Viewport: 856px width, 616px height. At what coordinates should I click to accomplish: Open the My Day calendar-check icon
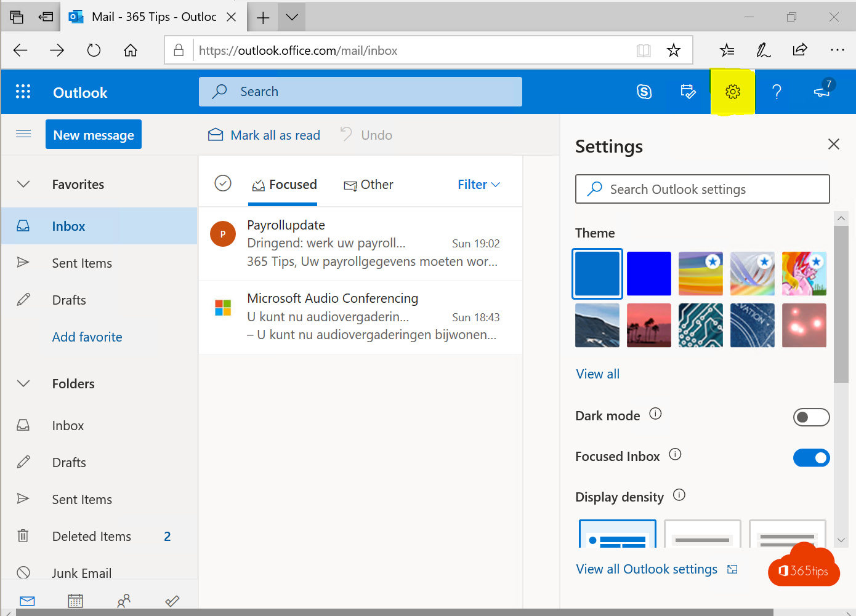coord(688,92)
